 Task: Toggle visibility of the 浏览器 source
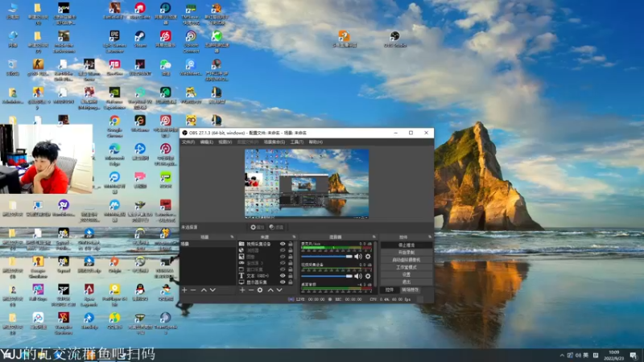pos(283,250)
